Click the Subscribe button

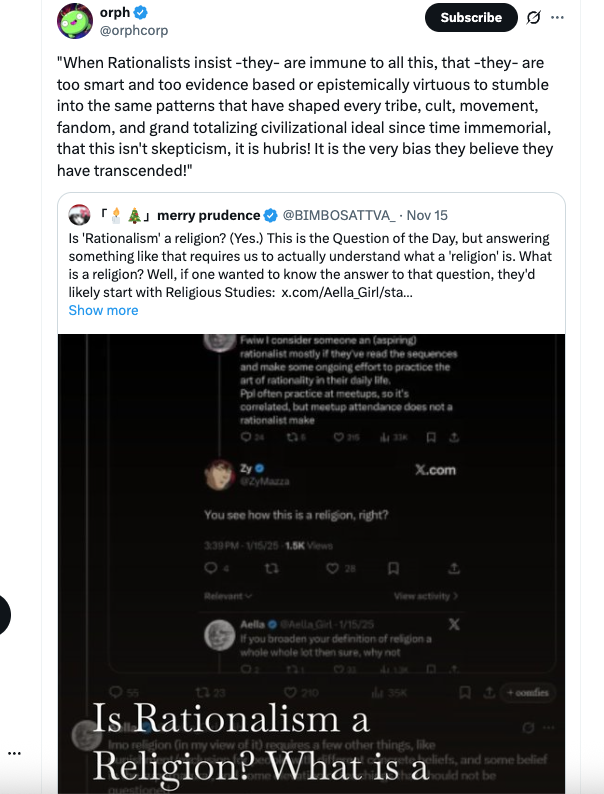(x=471, y=17)
